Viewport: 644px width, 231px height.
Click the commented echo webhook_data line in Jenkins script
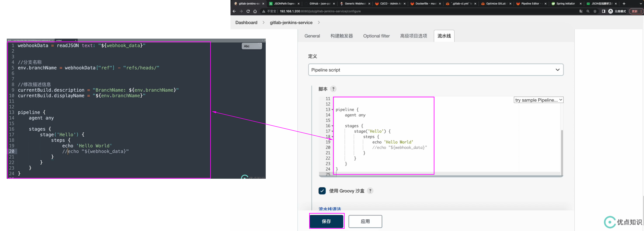click(400, 148)
